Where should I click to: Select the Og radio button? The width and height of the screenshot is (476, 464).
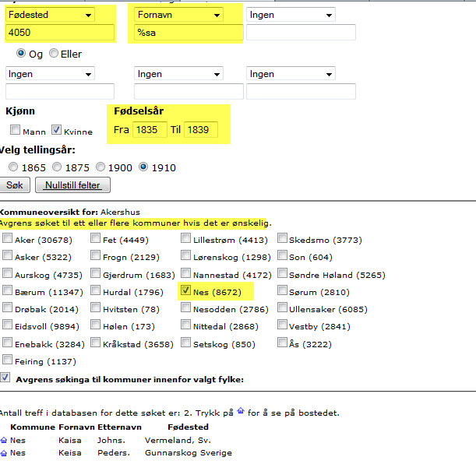(x=20, y=54)
